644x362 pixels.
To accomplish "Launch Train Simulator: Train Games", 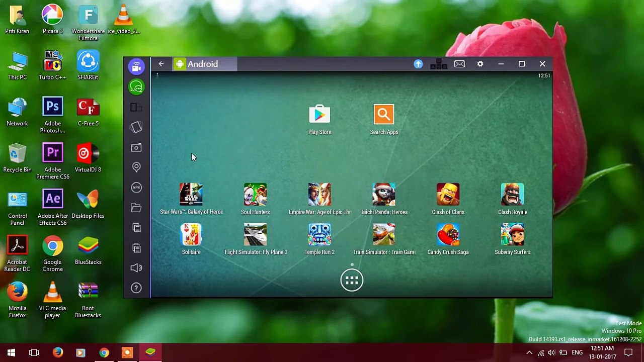I will coord(384,239).
